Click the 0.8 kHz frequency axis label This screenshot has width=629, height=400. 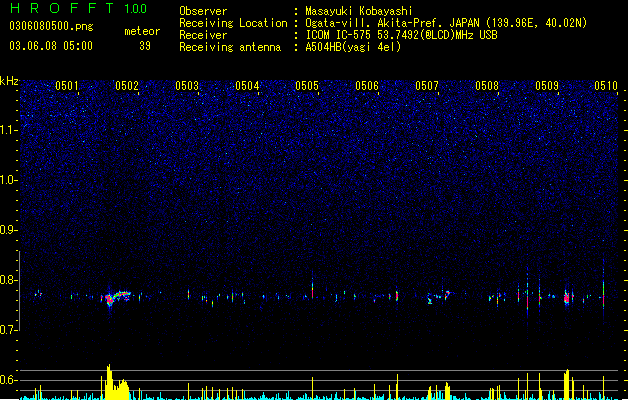[9, 280]
